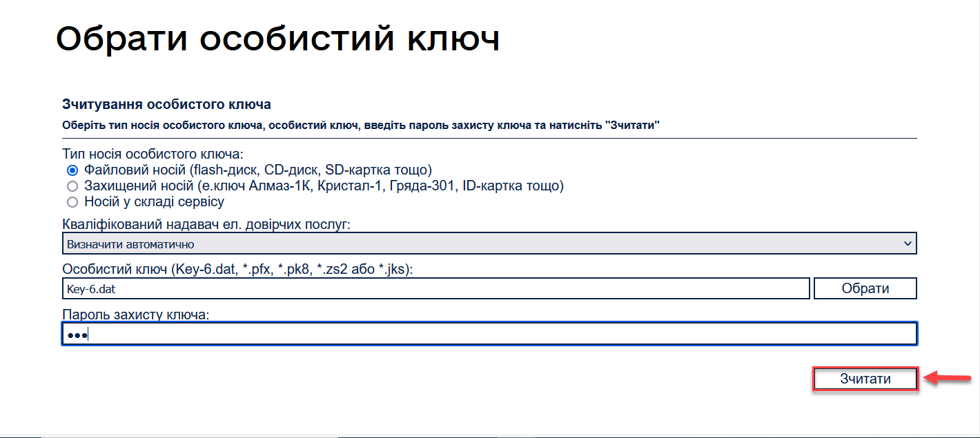This screenshot has width=980, height=438.
Task: Select the 'Файловий носій' radio button
Action: click(x=72, y=170)
